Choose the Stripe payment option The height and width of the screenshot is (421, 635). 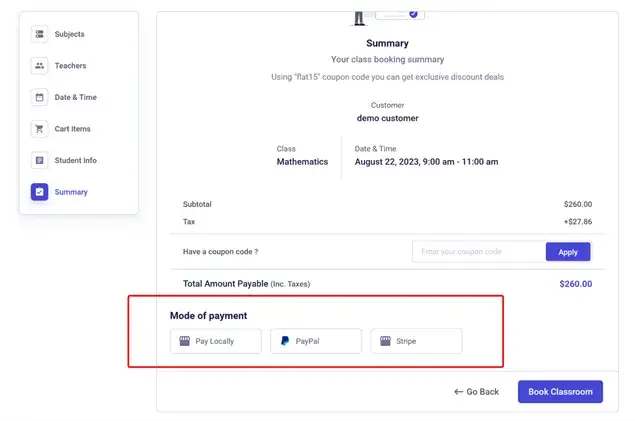(x=416, y=341)
